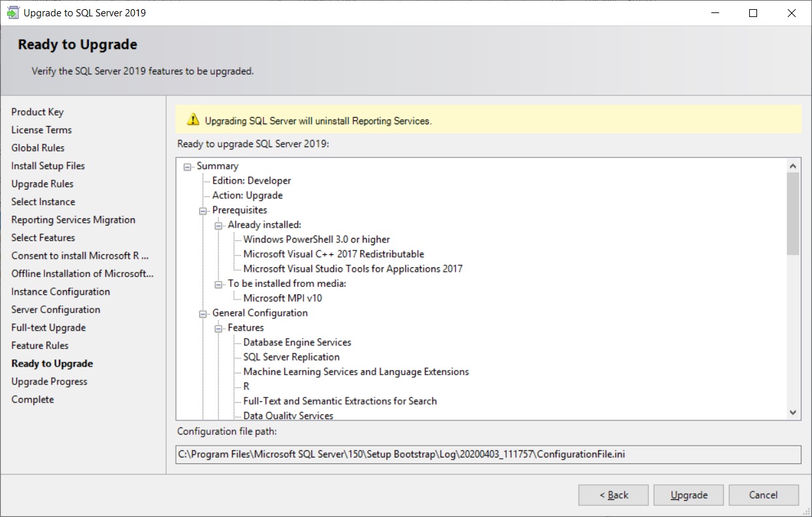The height and width of the screenshot is (517, 812).
Task: Select the Data Quality Services row
Action: pyautogui.click(x=288, y=415)
